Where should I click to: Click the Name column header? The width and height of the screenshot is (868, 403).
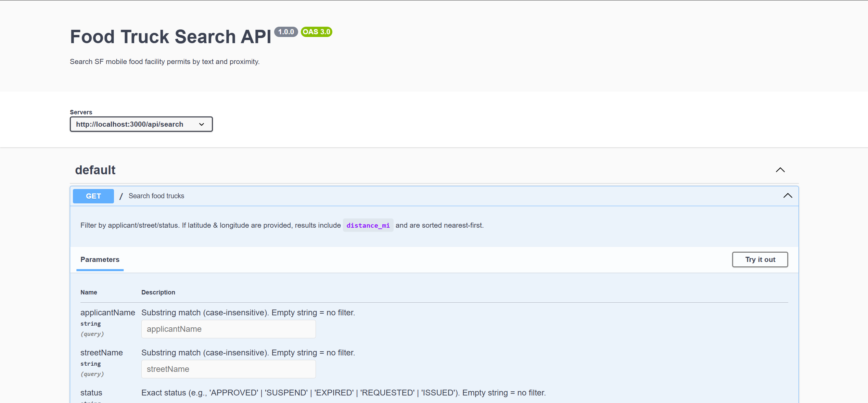pyautogui.click(x=89, y=292)
